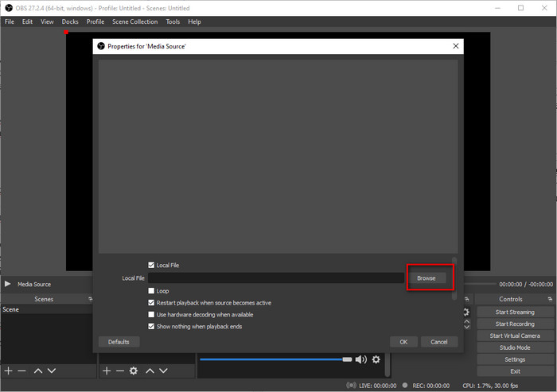Add a new source with plus icon
Viewport: 557px width, 392px height.
[107, 371]
